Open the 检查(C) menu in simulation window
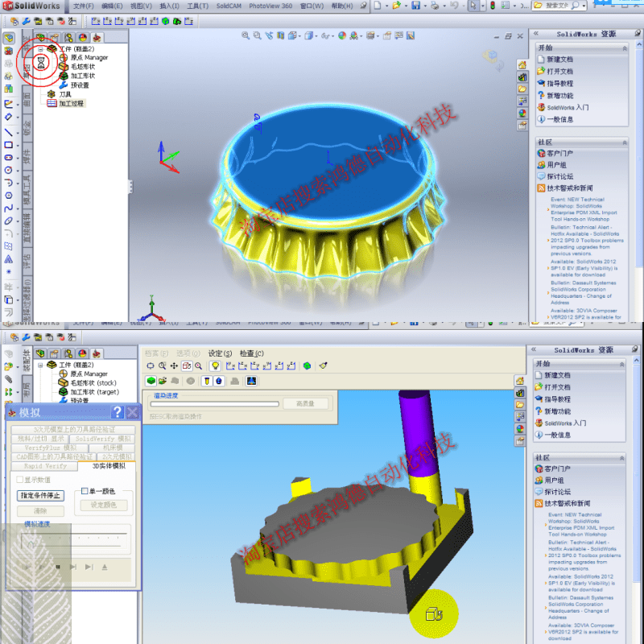Image resolution: width=644 pixels, height=644 pixels. tap(252, 353)
